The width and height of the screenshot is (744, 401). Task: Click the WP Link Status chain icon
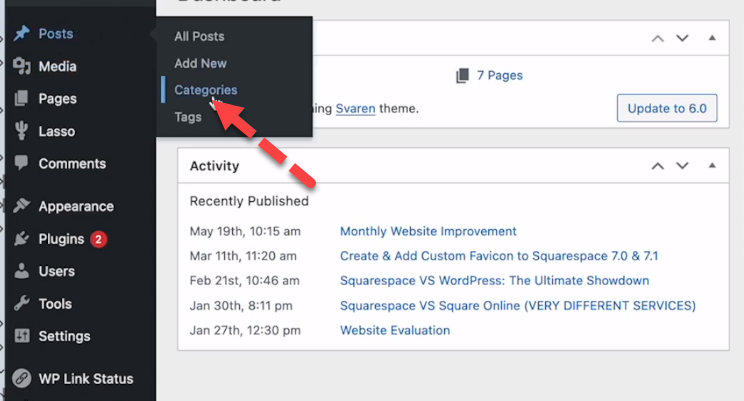point(21,378)
